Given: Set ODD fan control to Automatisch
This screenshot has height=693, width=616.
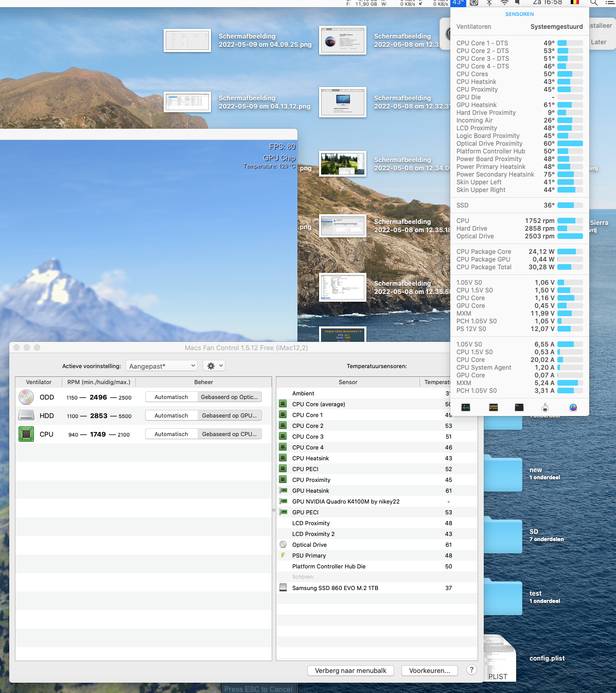Looking at the screenshot, I should (171, 397).
